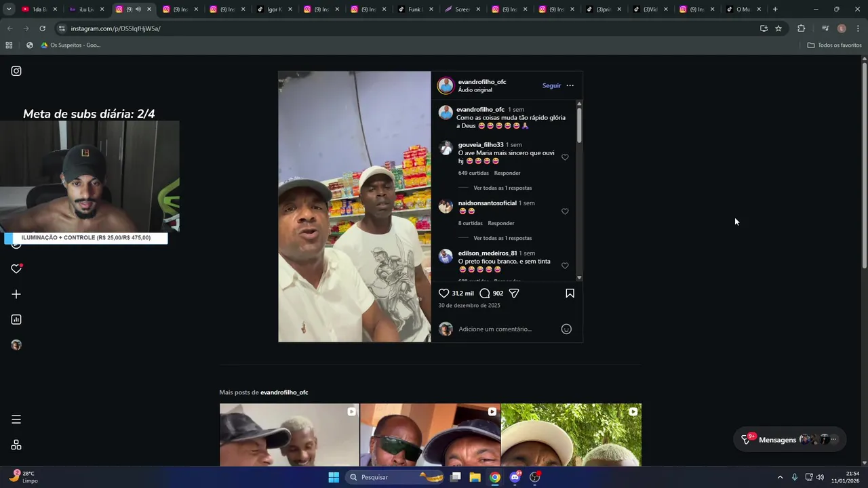This screenshot has height=488, width=868.
Task: Open third thumbnail with green trees
Action: click(571, 435)
